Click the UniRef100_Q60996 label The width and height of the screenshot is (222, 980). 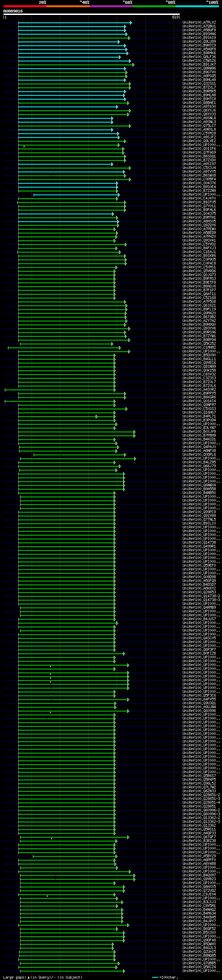(199, 711)
